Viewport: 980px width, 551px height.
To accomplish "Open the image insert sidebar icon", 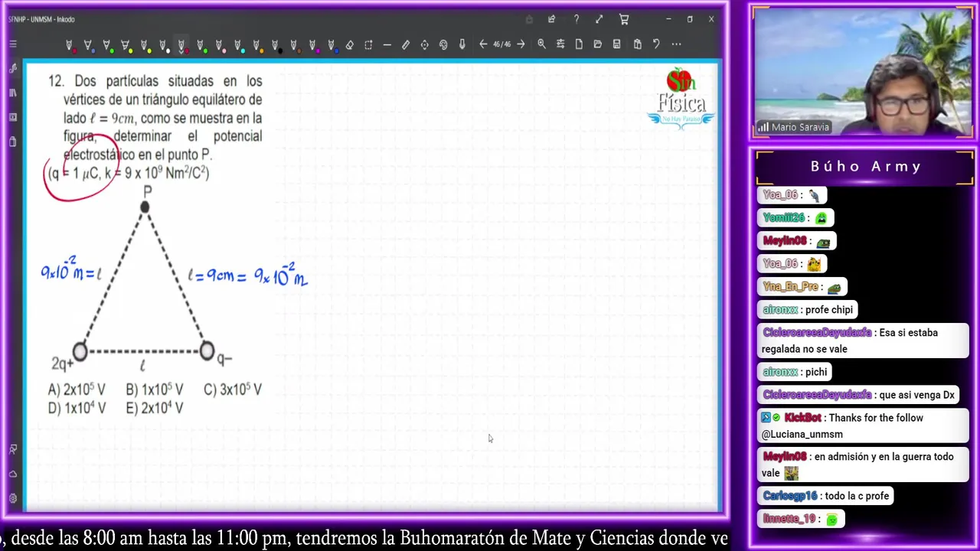I will point(13,117).
